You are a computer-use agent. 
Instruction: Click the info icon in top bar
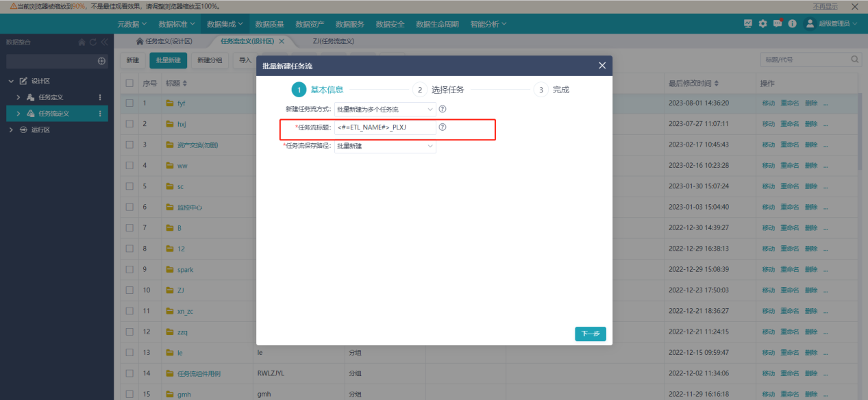792,23
